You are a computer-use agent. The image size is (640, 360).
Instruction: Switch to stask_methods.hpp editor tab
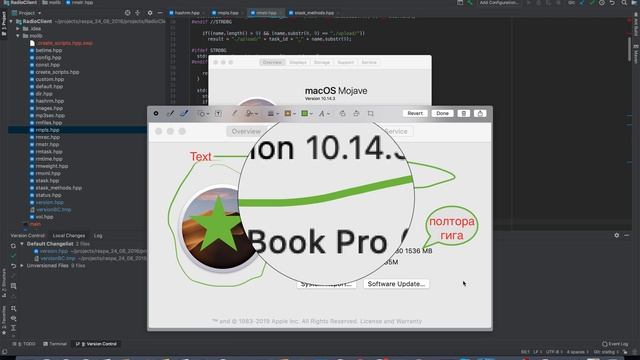pyautogui.click(x=313, y=13)
